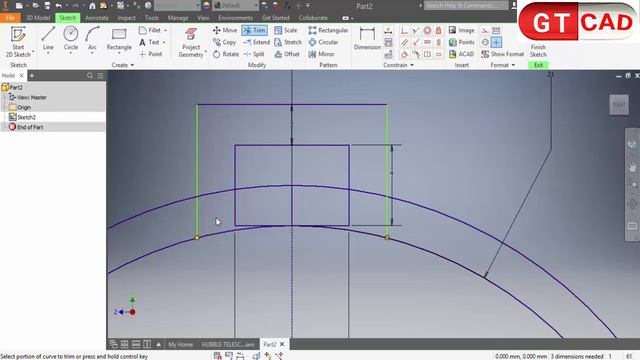This screenshot has height=360, width=640.
Task: Open Text tool dropdown arrow
Action: [x=164, y=42]
